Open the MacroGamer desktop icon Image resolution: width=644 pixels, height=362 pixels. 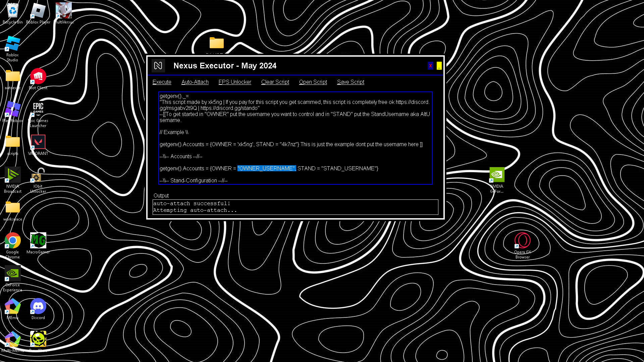click(x=38, y=241)
